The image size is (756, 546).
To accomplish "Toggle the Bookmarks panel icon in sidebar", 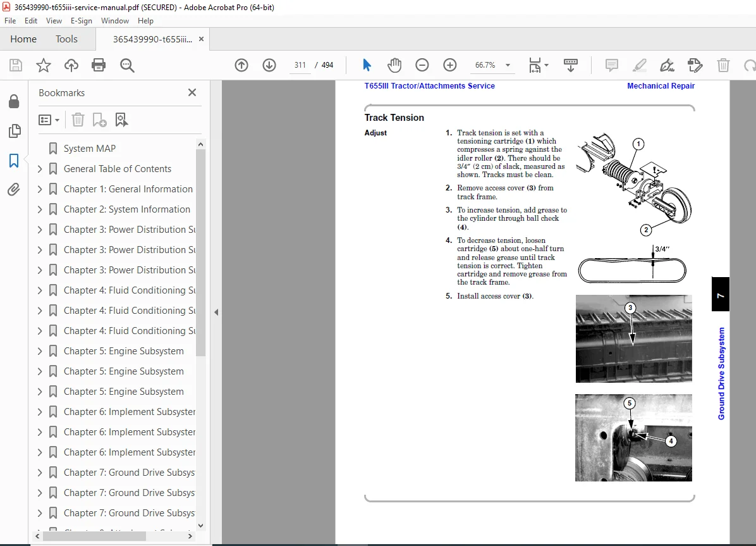I will tap(14, 160).
